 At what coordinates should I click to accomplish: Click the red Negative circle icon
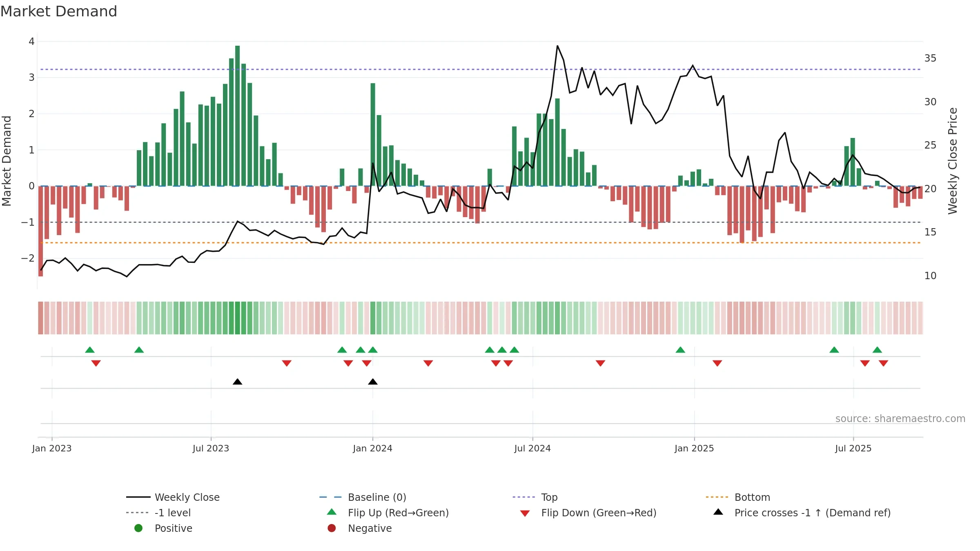pyautogui.click(x=332, y=528)
